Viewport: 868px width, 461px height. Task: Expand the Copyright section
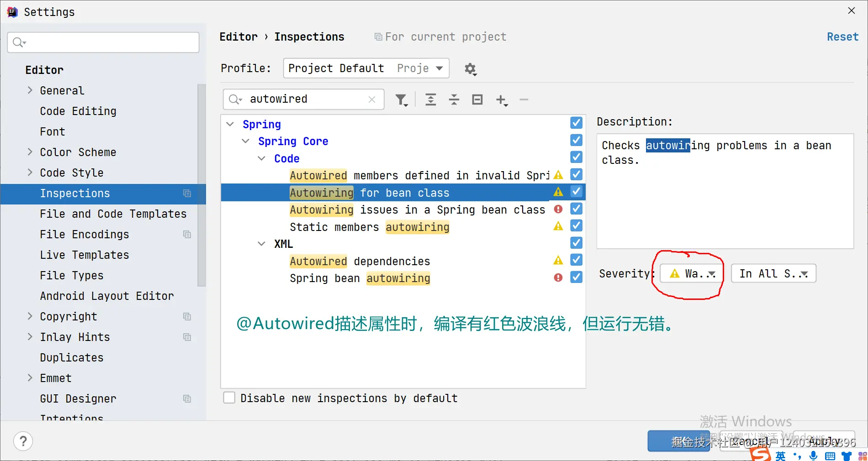tap(30, 316)
